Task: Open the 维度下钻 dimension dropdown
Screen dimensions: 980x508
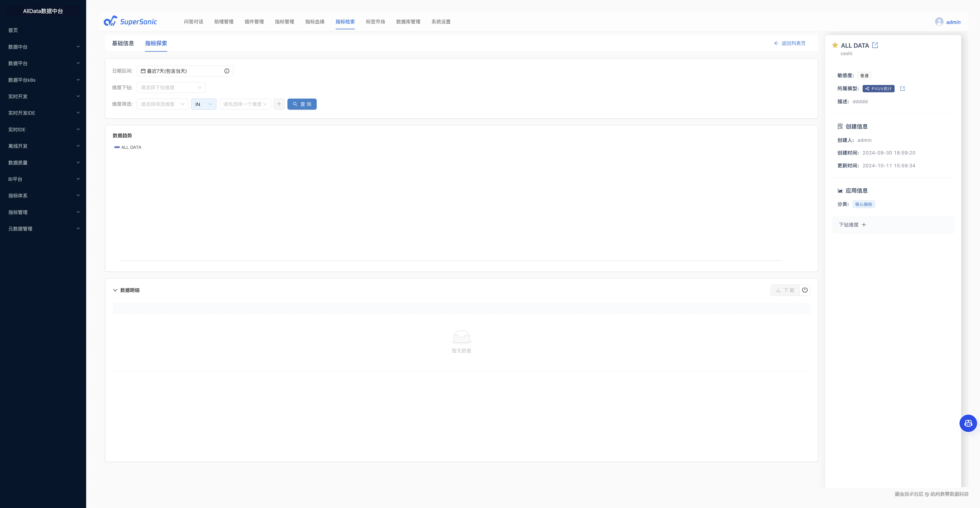Action: 171,87
